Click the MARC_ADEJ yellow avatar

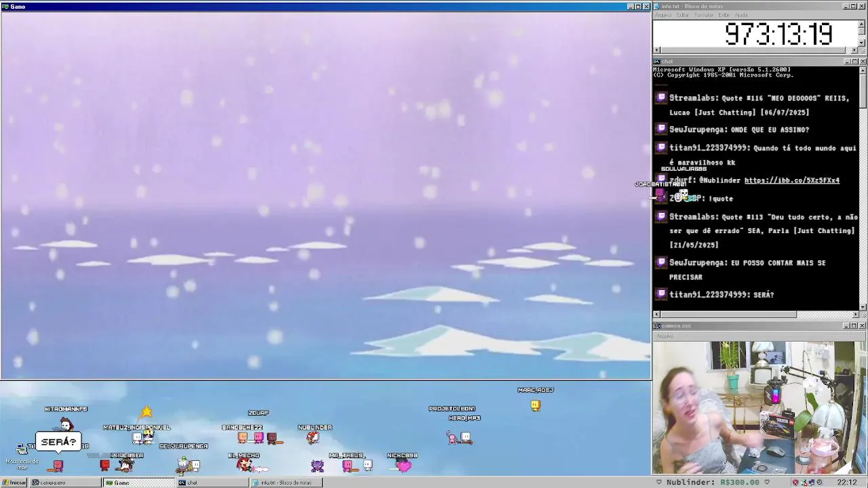pyautogui.click(x=536, y=405)
